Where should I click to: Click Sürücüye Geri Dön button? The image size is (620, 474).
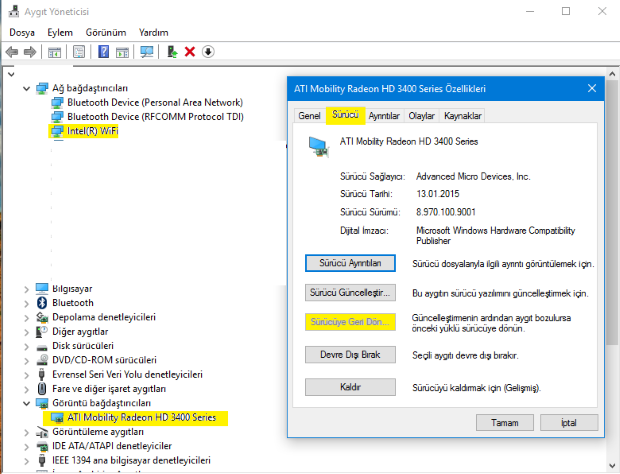(x=350, y=322)
